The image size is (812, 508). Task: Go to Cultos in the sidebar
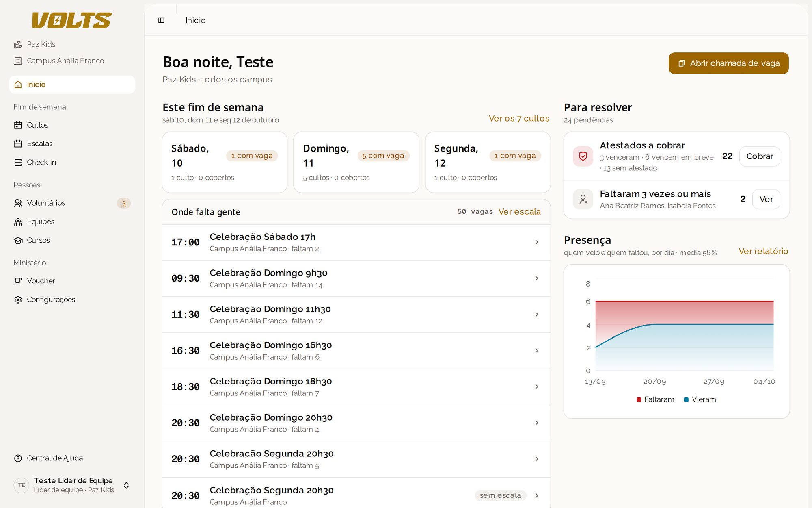72,125
